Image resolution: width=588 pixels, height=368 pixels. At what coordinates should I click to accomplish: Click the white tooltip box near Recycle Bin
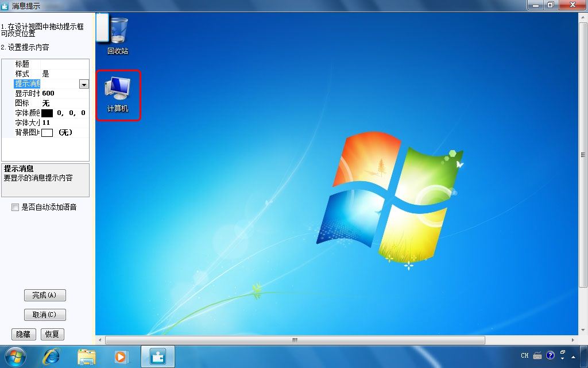(x=102, y=27)
